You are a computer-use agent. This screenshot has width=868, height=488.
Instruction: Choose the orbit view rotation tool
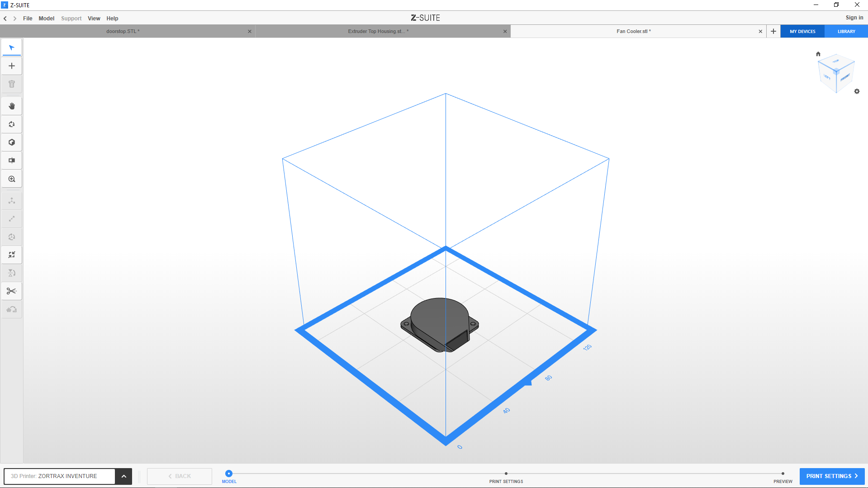(12, 124)
